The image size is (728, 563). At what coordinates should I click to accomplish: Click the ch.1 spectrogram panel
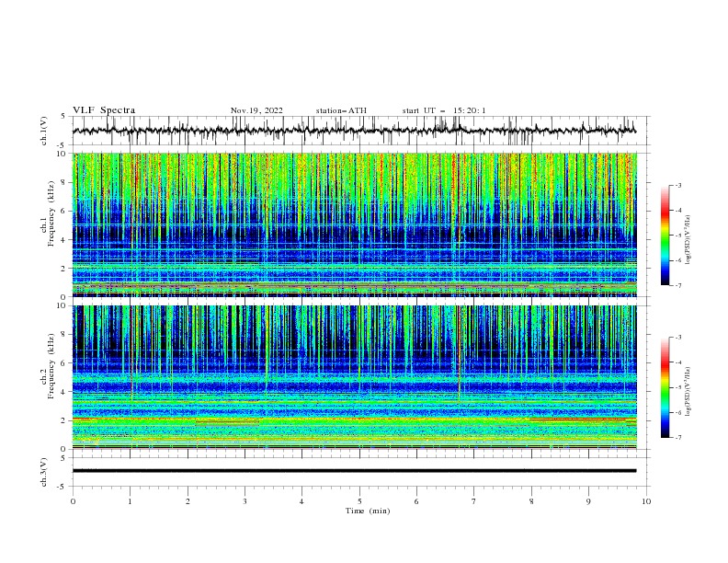pyautogui.click(x=354, y=224)
